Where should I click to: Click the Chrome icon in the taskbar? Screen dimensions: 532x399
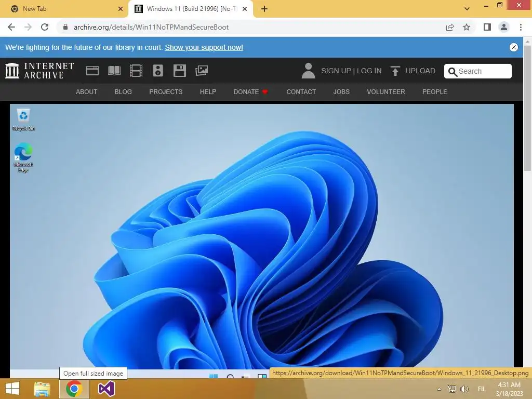[x=74, y=389]
